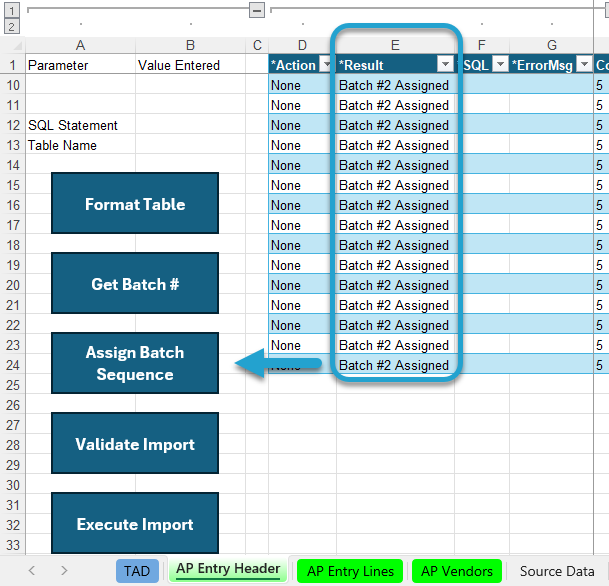Click the *Result table header cell
The image size is (609, 586).
pyautogui.click(x=395, y=65)
